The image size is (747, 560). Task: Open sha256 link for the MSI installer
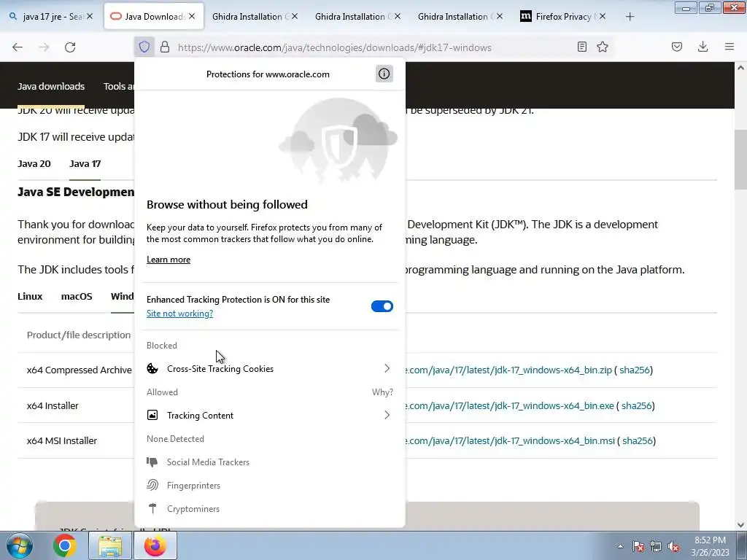coord(638,441)
